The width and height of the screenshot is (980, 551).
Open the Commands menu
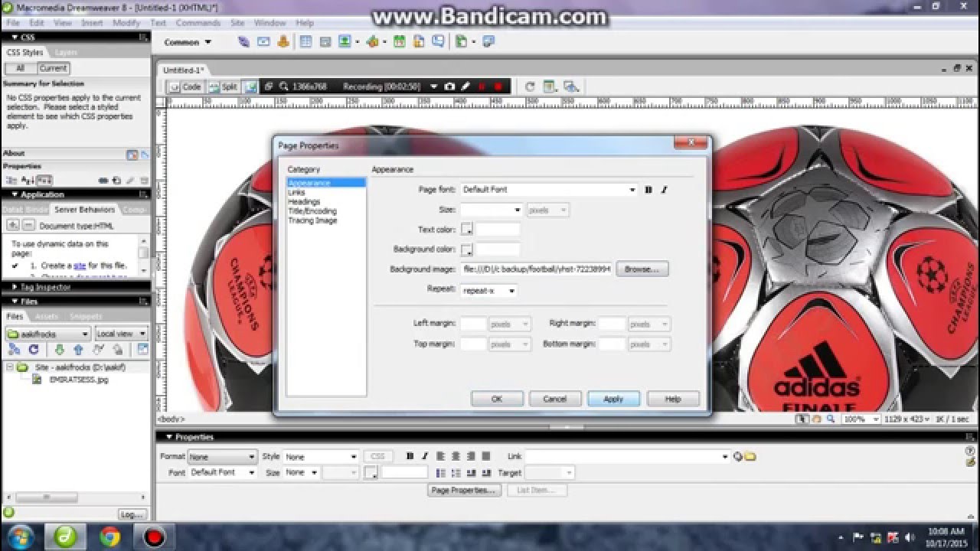[x=198, y=23]
